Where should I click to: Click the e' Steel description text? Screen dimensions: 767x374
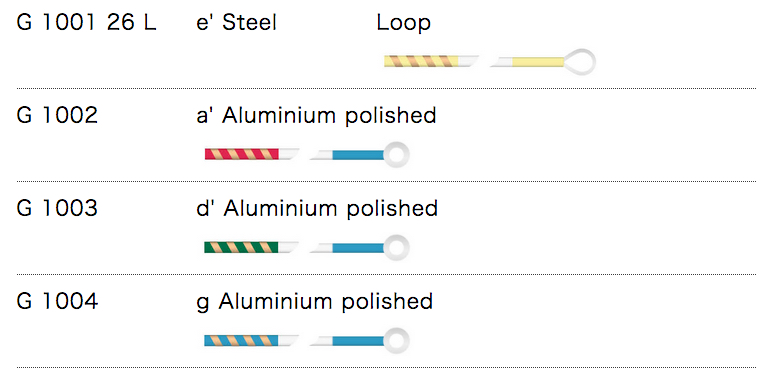236,22
